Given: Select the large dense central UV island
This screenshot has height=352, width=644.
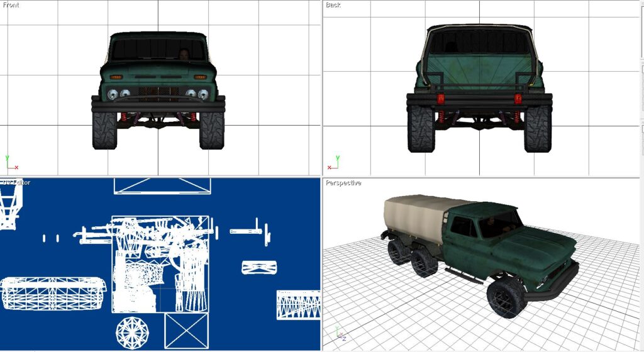Looking at the screenshot, I should pyautogui.click(x=160, y=264).
